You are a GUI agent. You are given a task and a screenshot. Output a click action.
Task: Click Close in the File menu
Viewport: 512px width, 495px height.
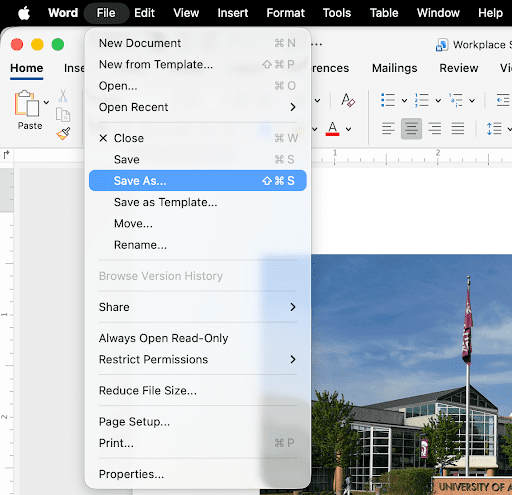tap(198, 138)
